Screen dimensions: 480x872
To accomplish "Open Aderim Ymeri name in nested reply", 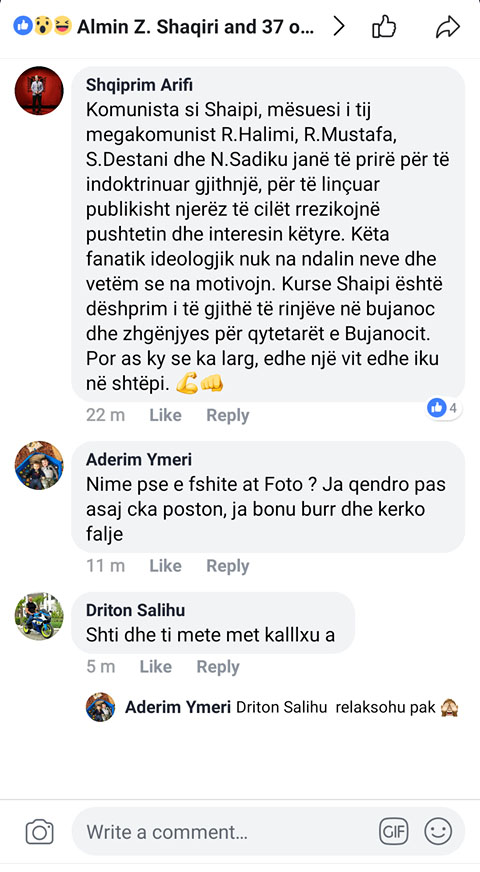I will (177, 707).
